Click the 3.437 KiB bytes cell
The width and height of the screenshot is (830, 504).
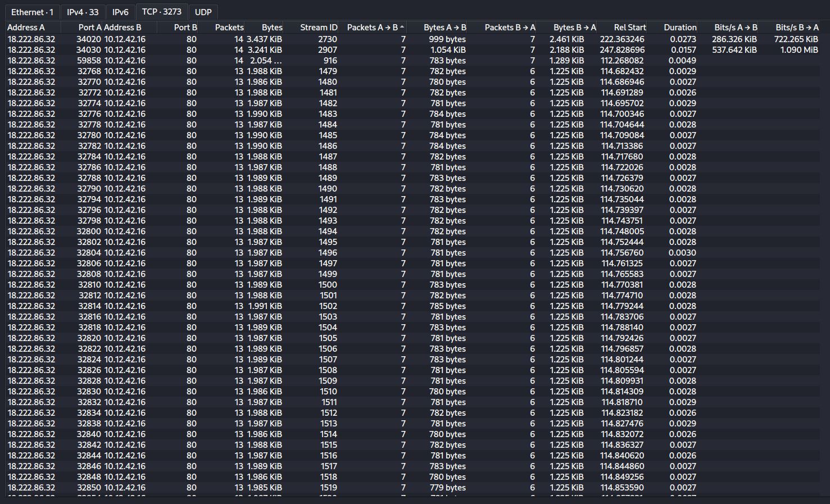[x=264, y=39]
